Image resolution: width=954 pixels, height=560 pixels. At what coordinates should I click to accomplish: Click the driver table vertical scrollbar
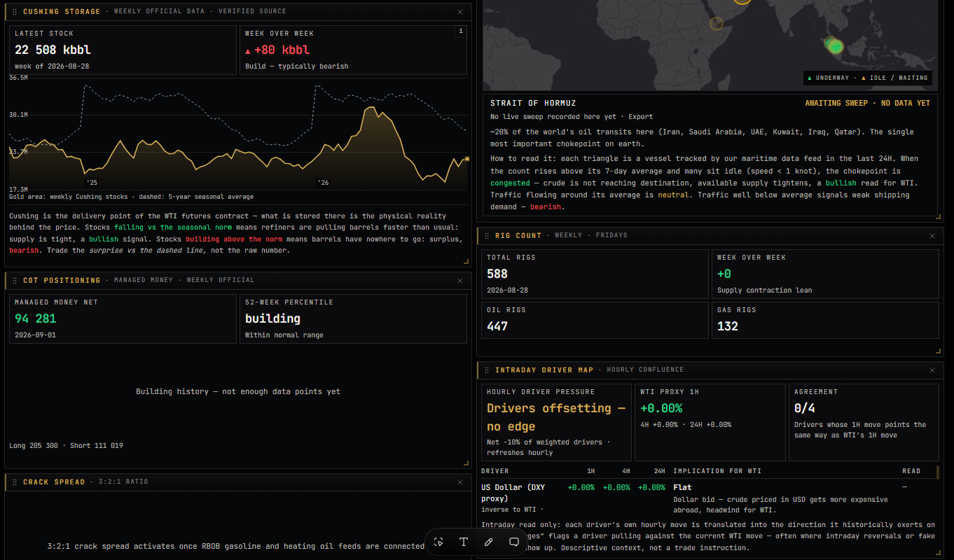[938, 472]
